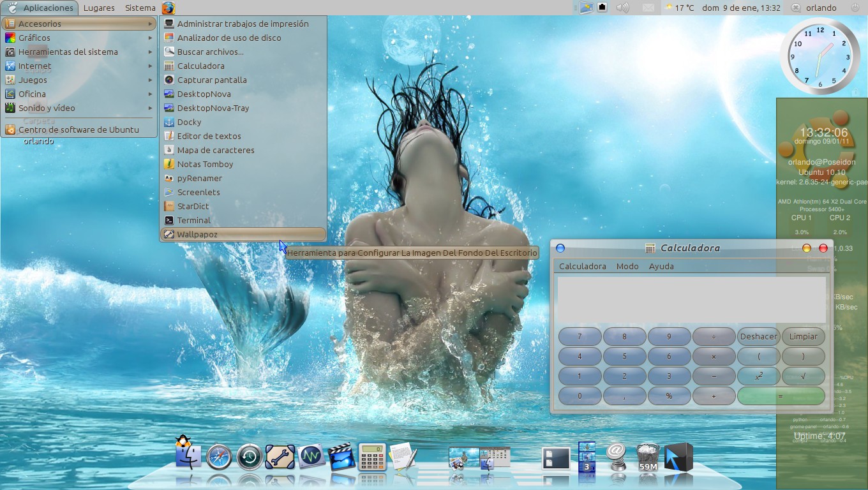This screenshot has height=490, width=868.
Task: Expand the Oficina submenu
Action: click(79, 94)
